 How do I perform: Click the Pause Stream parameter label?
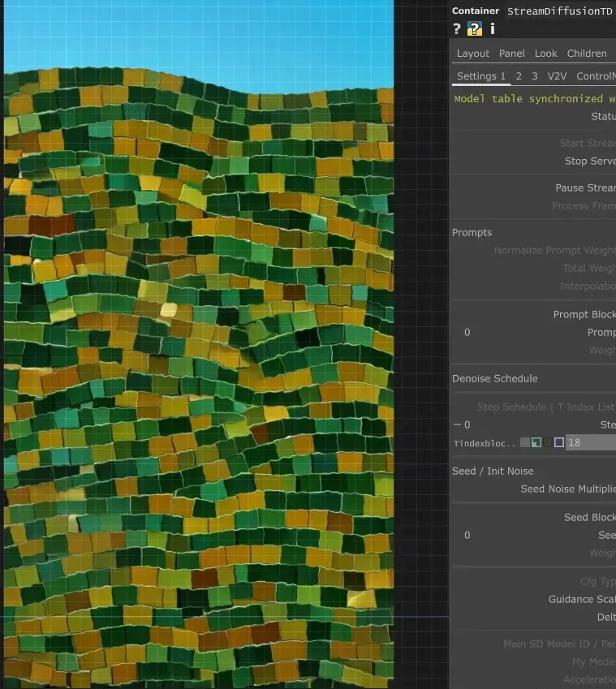click(x=585, y=188)
